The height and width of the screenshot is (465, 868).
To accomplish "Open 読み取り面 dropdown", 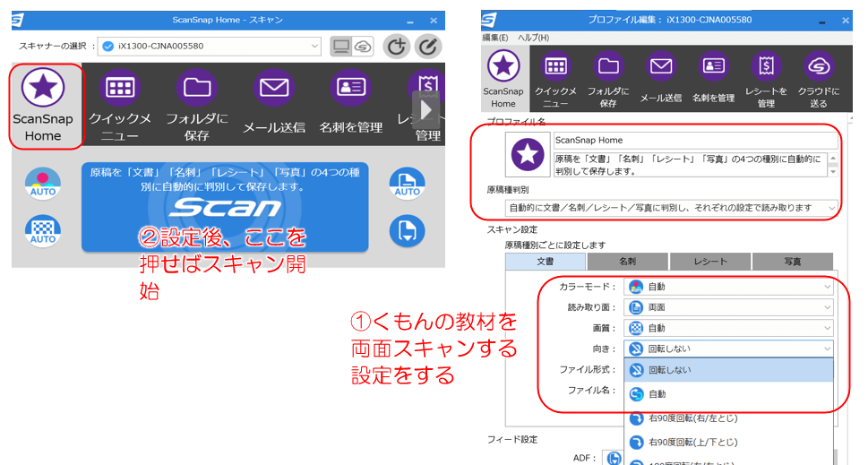I will (x=728, y=307).
